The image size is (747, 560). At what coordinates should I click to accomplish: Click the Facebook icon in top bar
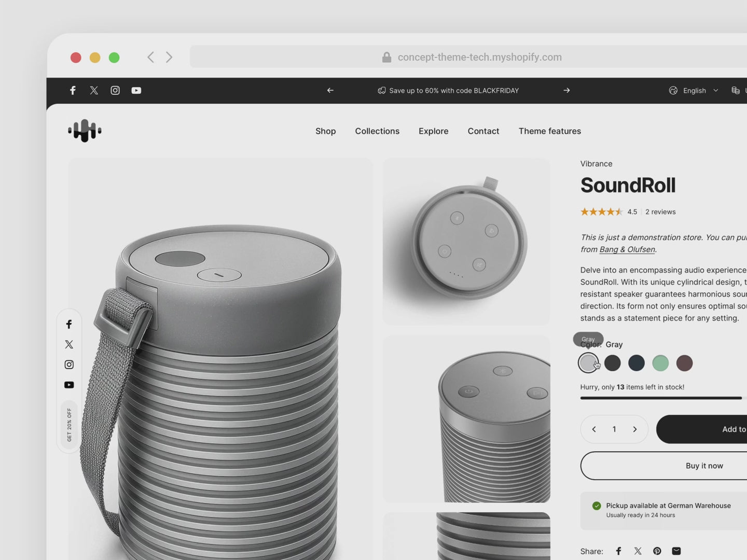[x=73, y=90]
